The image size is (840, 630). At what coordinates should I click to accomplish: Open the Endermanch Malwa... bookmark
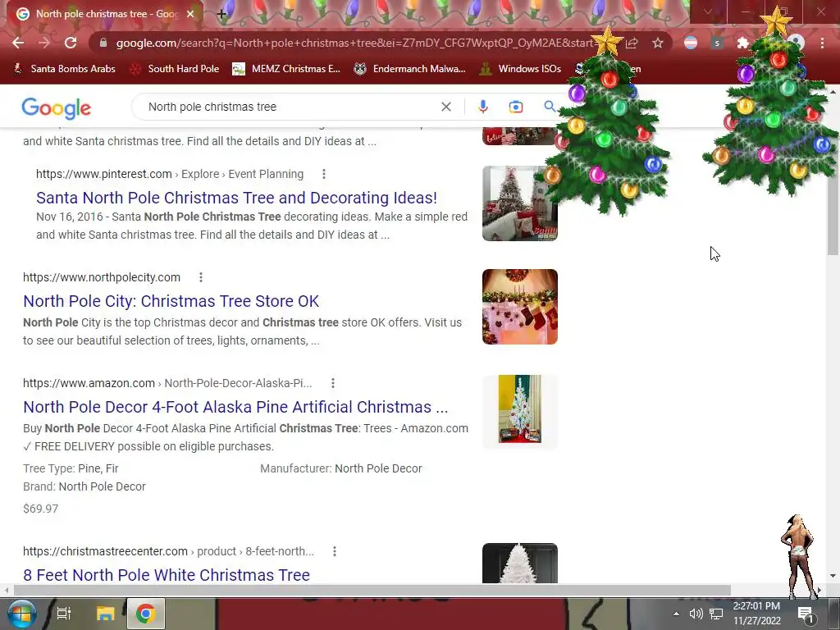pyautogui.click(x=410, y=69)
